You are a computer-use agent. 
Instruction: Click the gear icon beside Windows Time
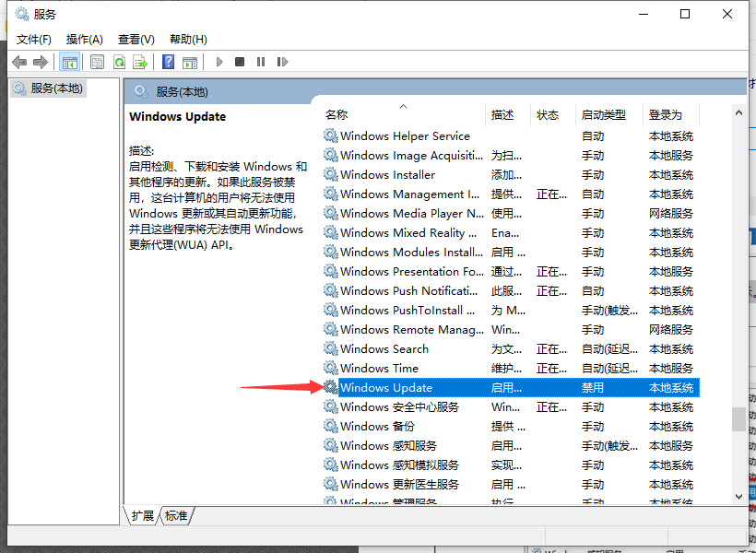(x=331, y=368)
